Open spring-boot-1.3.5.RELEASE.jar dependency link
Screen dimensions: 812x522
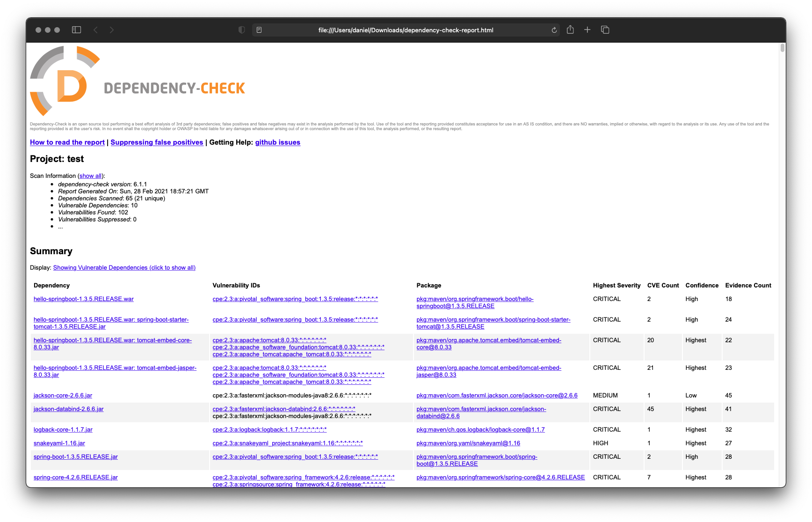point(76,457)
